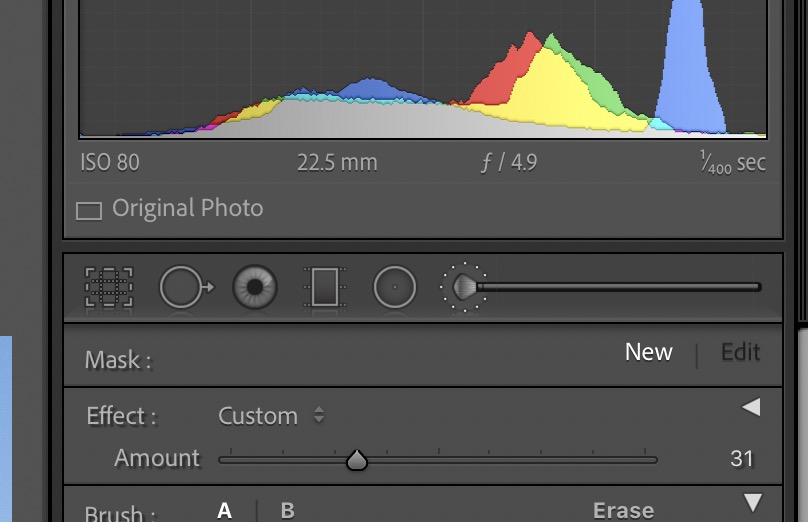
Task: Select the Crop Overlay tool
Action: 109,287
